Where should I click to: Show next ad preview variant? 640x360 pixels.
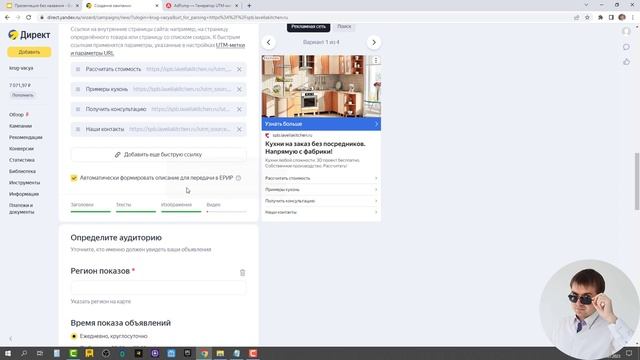coord(374,42)
